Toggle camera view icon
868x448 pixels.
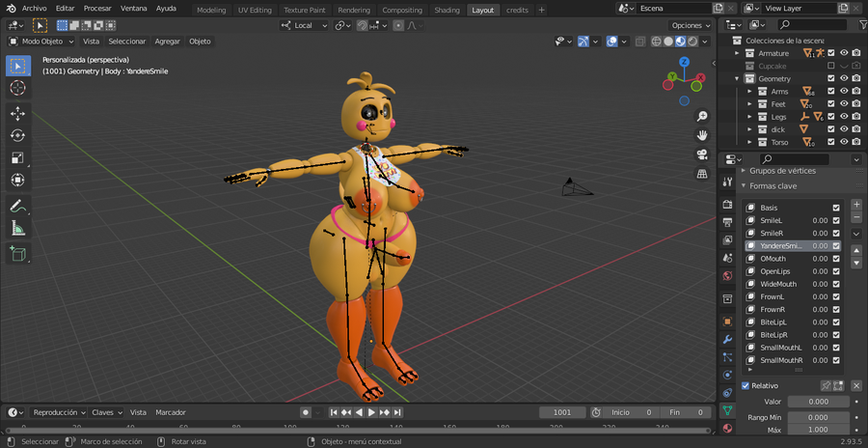(702, 154)
